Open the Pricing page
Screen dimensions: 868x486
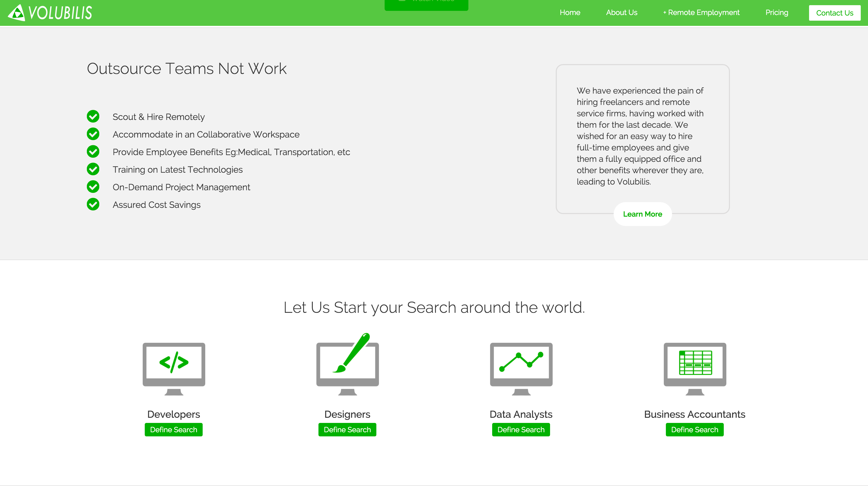(776, 12)
